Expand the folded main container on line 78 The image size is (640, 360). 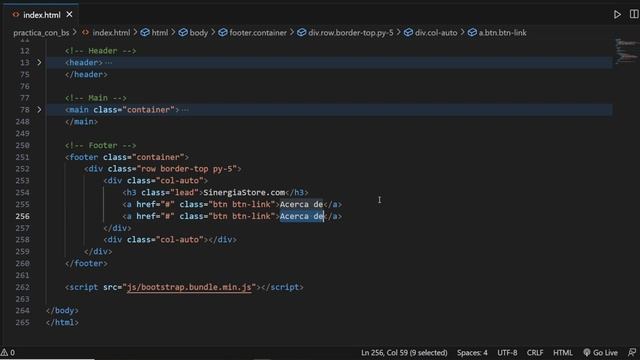39,109
